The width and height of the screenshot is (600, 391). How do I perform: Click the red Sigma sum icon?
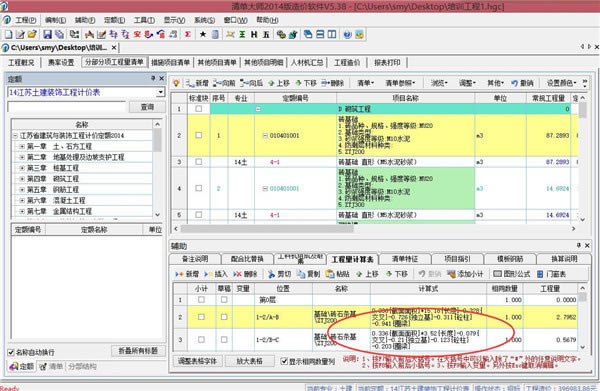coord(188,34)
